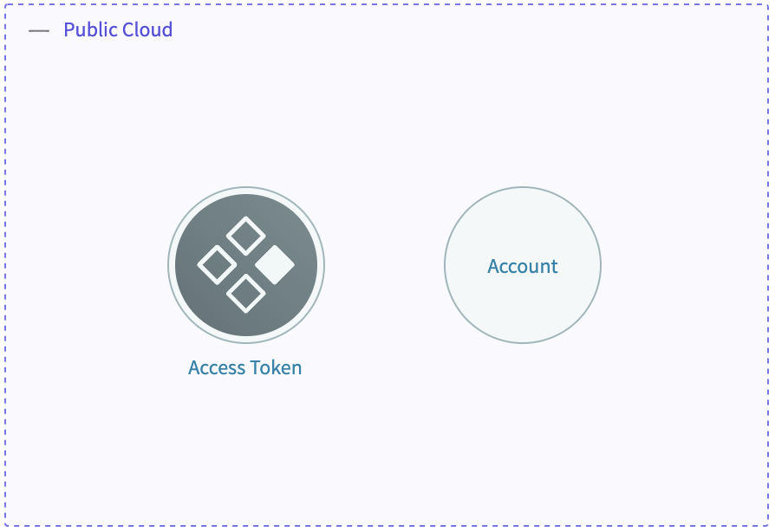
Task: Click the Access Token label text
Action: tap(245, 367)
